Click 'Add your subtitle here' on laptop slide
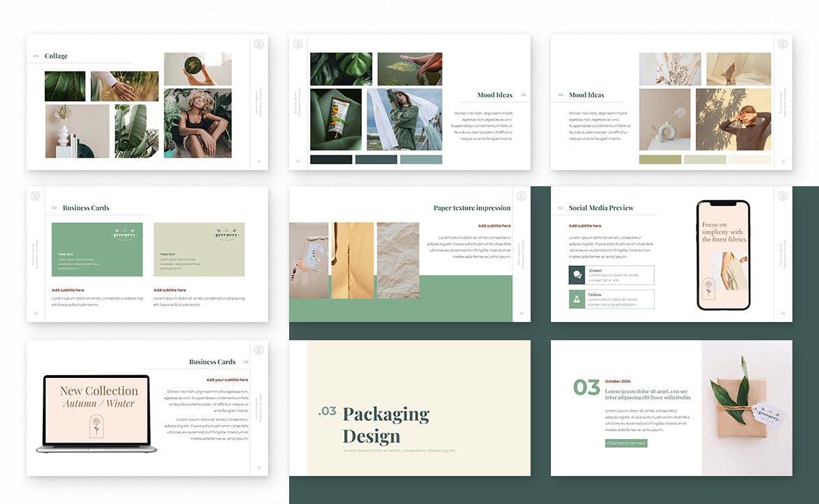Viewport: 819px width, 504px height. coord(227,379)
